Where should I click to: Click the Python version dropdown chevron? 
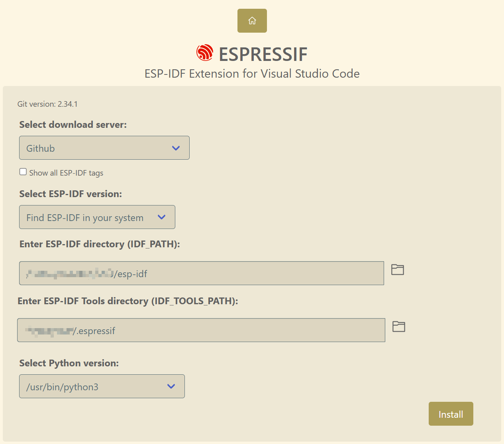pos(171,386)
